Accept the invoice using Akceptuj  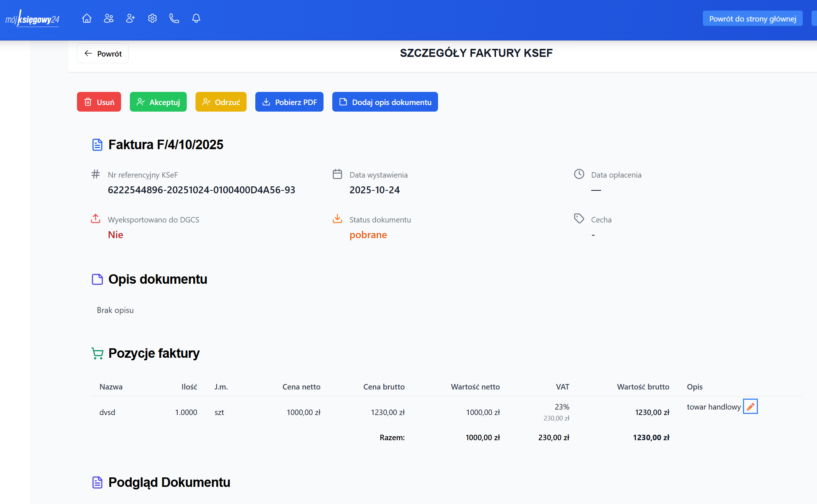tap(158, 102)
